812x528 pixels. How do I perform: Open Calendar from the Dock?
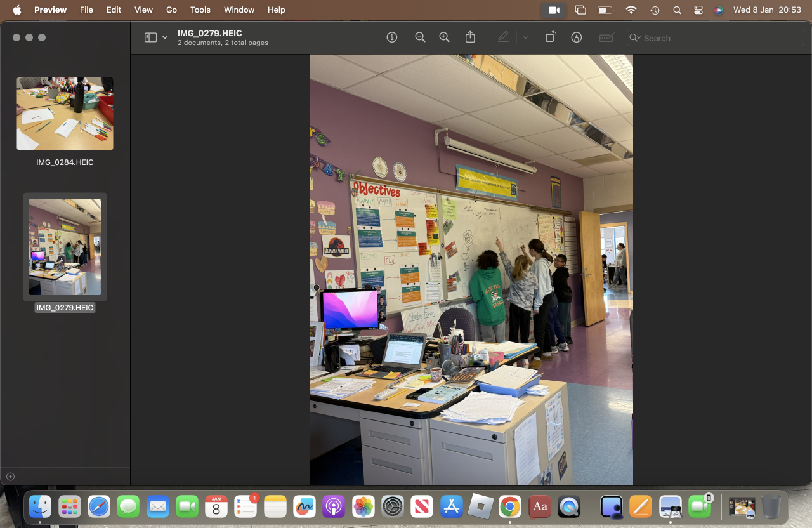tap(216, 506)
